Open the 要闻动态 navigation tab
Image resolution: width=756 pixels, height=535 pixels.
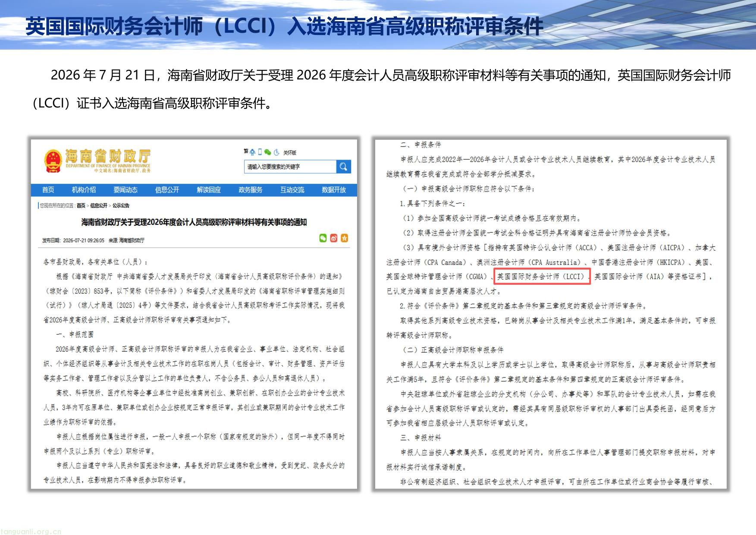tap(125, 190)
